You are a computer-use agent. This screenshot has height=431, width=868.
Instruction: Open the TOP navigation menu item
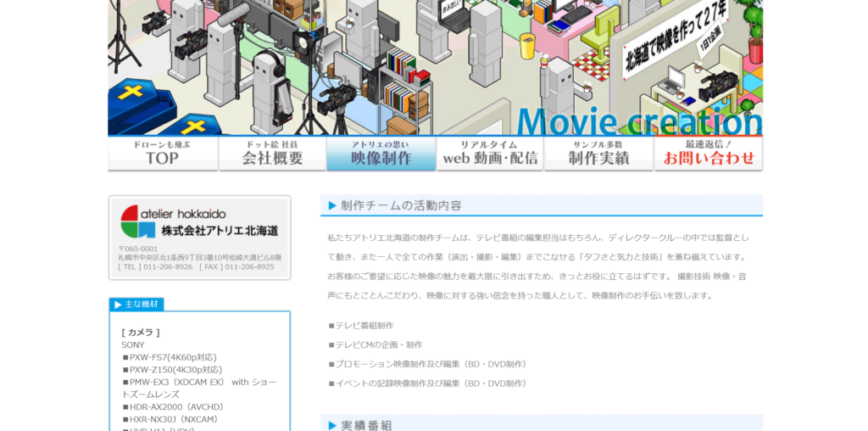point(162,154)
